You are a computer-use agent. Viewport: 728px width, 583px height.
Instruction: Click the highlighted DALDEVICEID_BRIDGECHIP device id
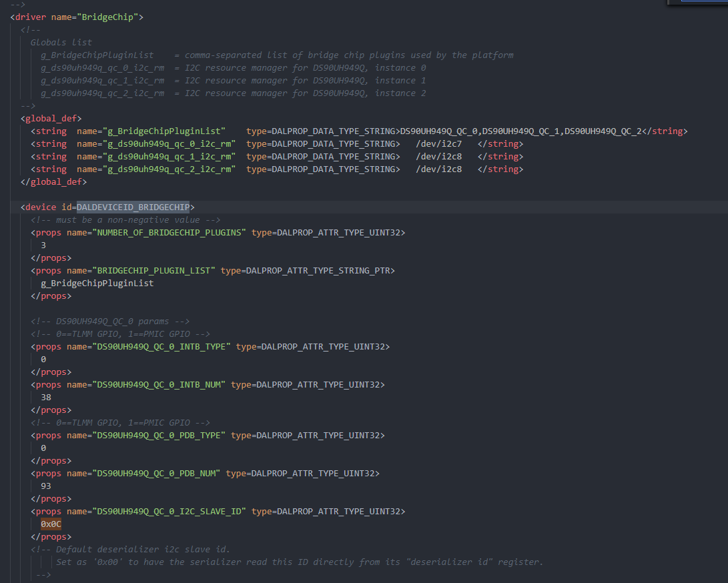tap(133, 207)
